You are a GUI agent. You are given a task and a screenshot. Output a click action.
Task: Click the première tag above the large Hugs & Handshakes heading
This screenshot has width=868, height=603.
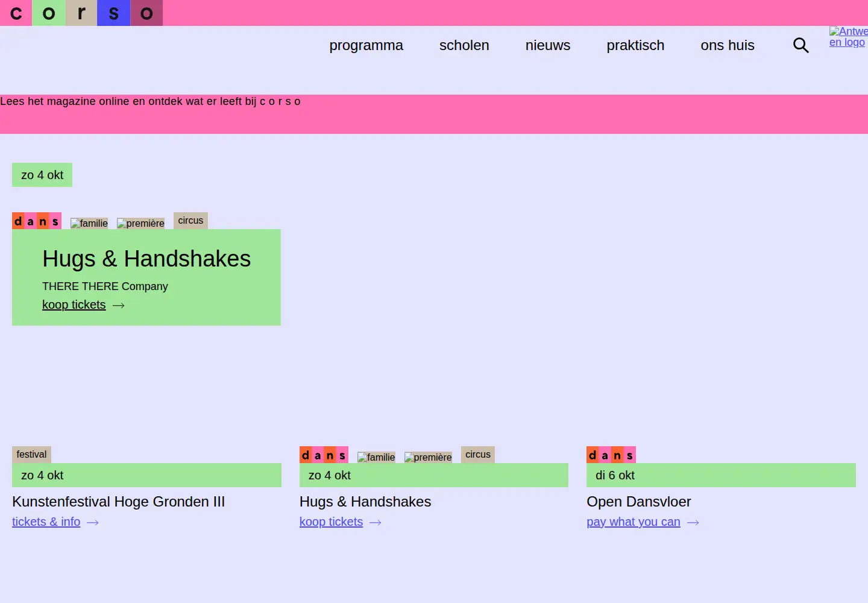(140, 223)
